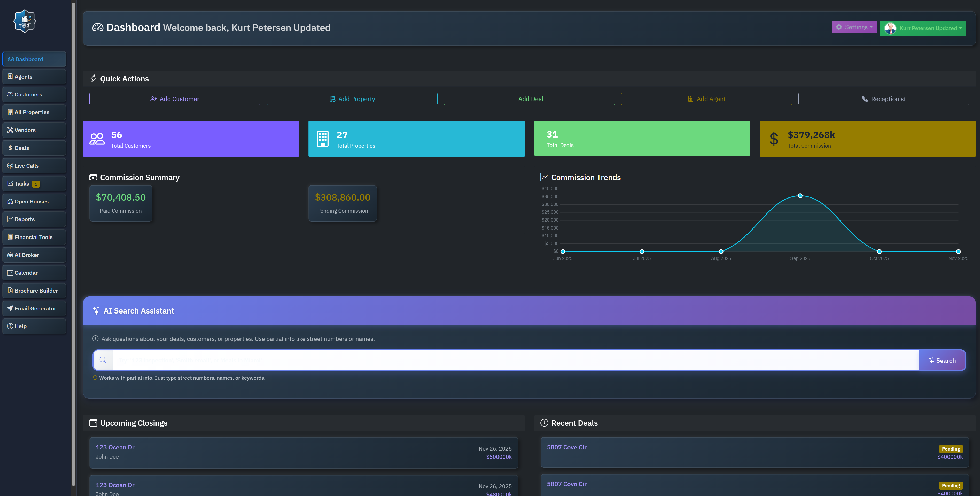Open the Settings dropdown
Viewport: 980px width, 496px height.
pos(854,27)
